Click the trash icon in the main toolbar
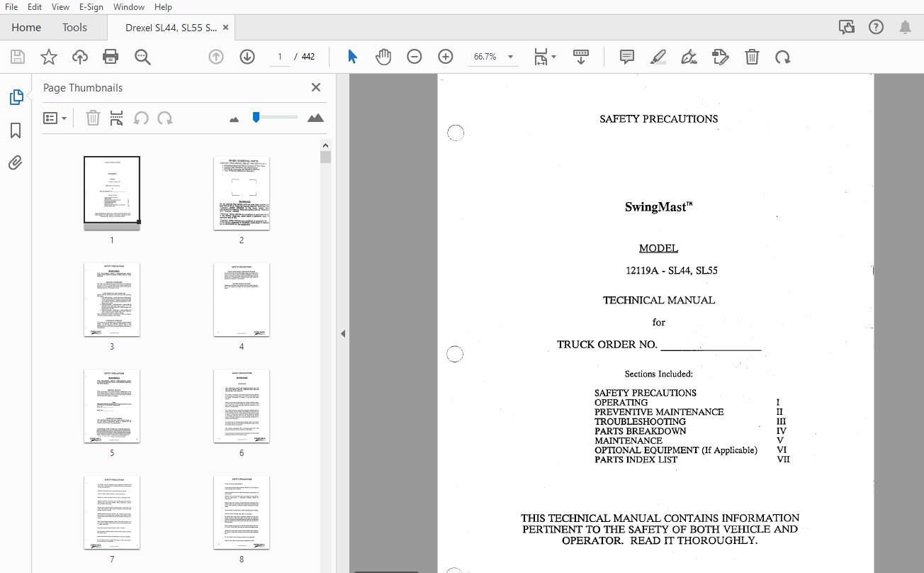The width and height of the screenshot is (924, 573). coord(752,57)
